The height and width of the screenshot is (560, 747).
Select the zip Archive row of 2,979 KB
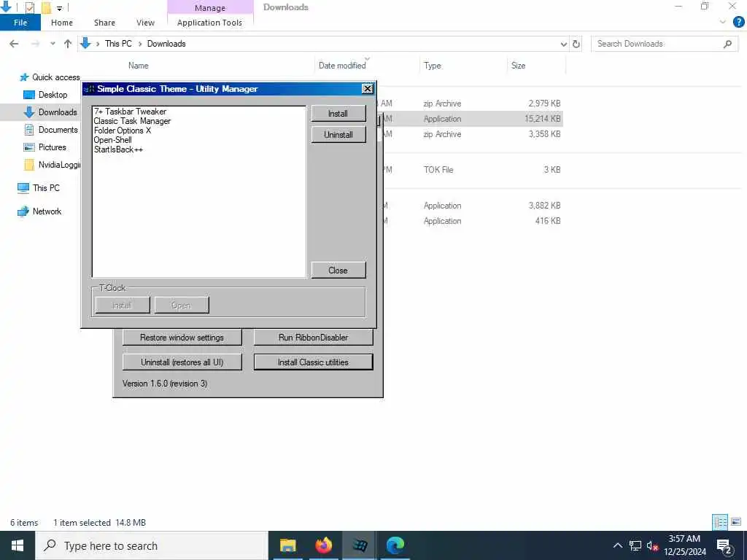tap(472, 104)
